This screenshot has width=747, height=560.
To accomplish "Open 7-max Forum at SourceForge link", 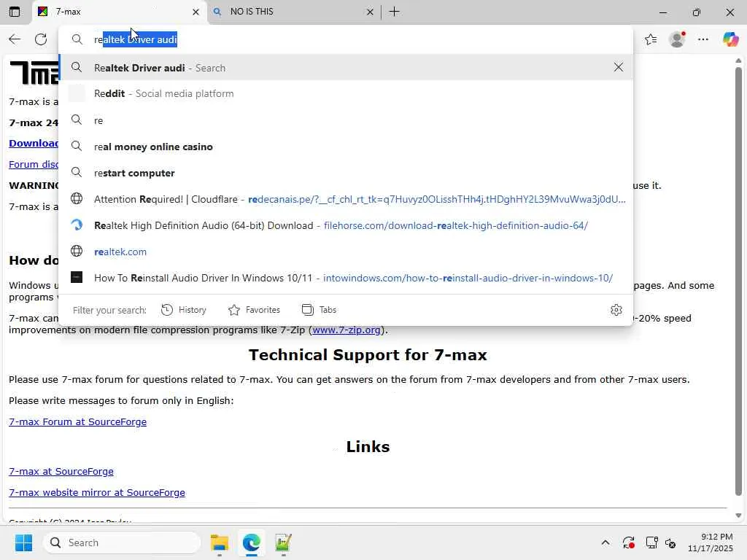I will click(x=77, y=422).
